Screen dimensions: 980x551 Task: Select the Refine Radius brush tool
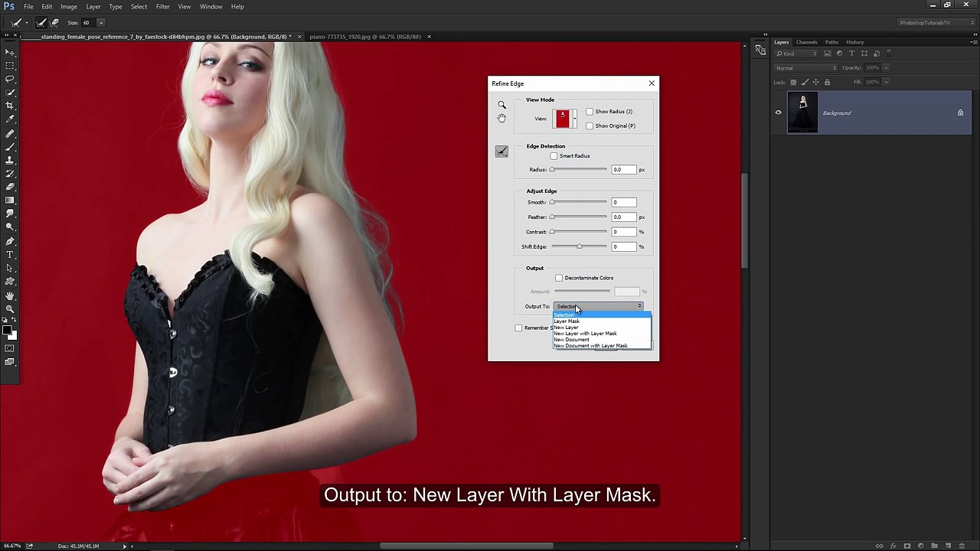tap(501, 152)
